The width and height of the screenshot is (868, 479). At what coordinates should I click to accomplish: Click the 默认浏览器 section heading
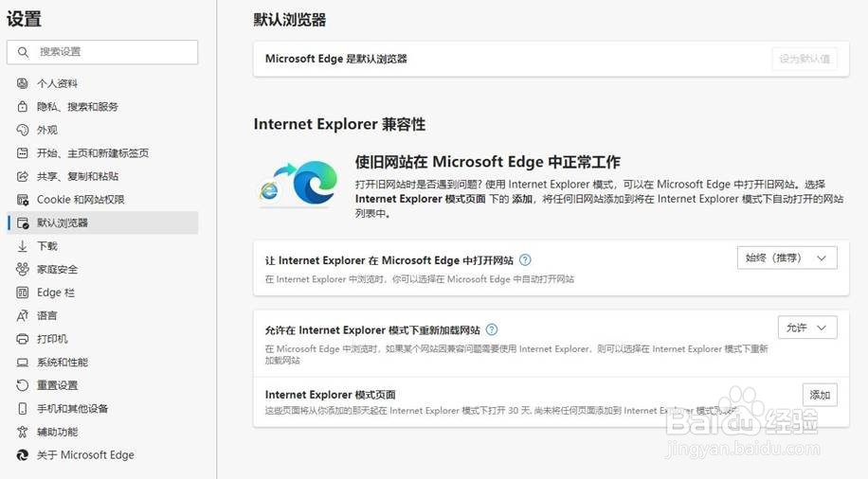pyautogui.click(x=290, y=20)
